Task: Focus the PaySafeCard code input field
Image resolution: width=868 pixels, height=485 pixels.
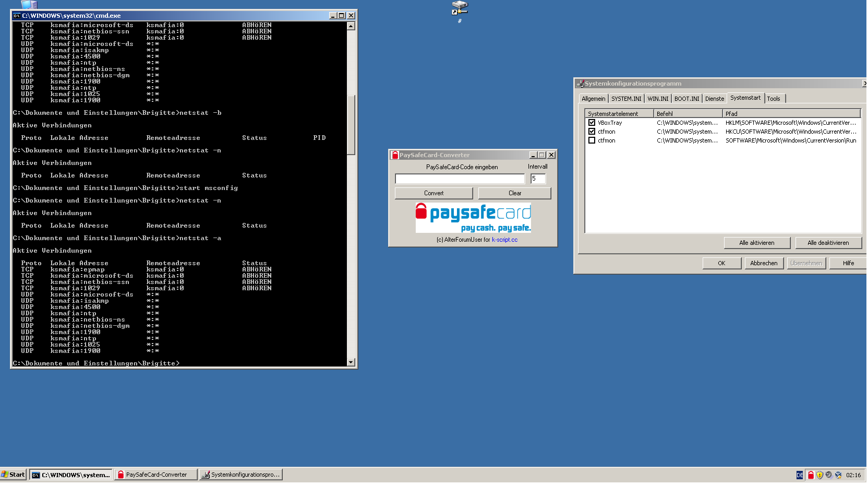Action: click(460, 179)
